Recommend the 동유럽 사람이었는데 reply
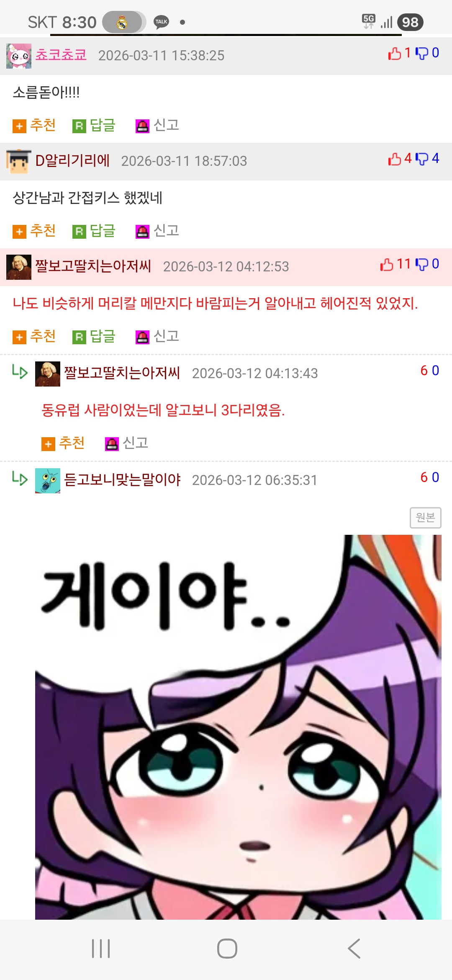Screen dimensions: 452x980 click(x=63, y=443)
